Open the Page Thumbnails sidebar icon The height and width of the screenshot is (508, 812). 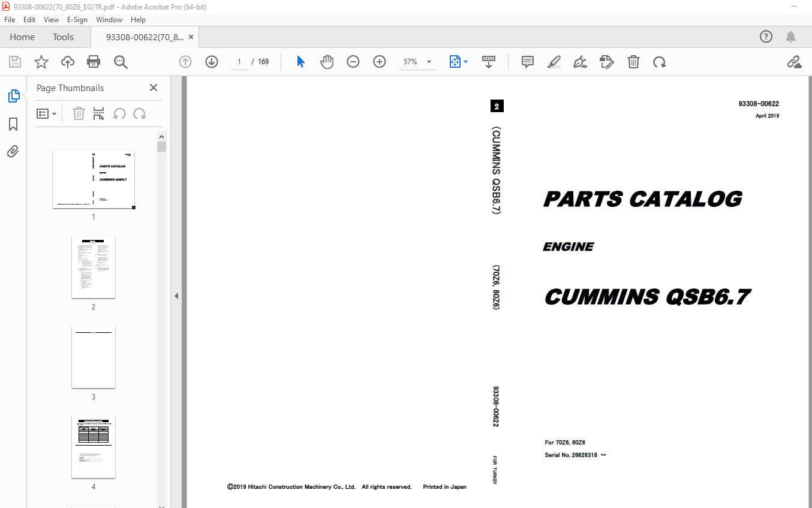(x=13, y=95)
